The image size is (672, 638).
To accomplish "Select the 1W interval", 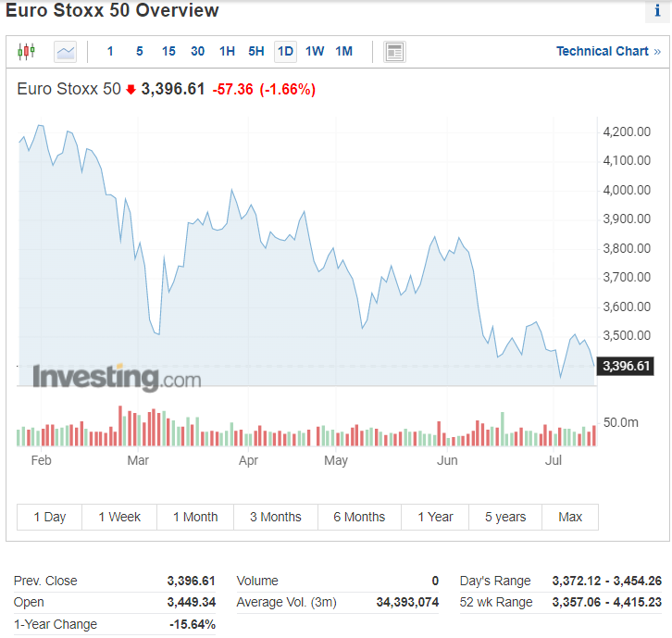I will click(315, 52).
